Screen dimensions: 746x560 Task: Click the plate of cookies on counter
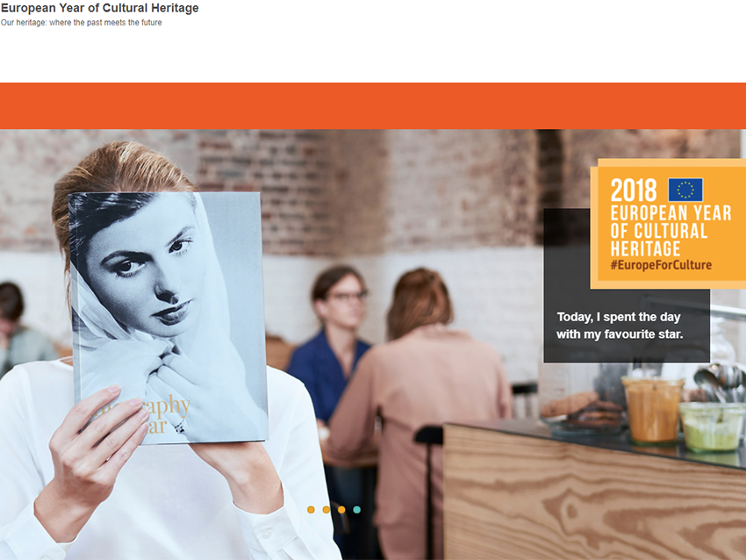[x=581, y=413]
